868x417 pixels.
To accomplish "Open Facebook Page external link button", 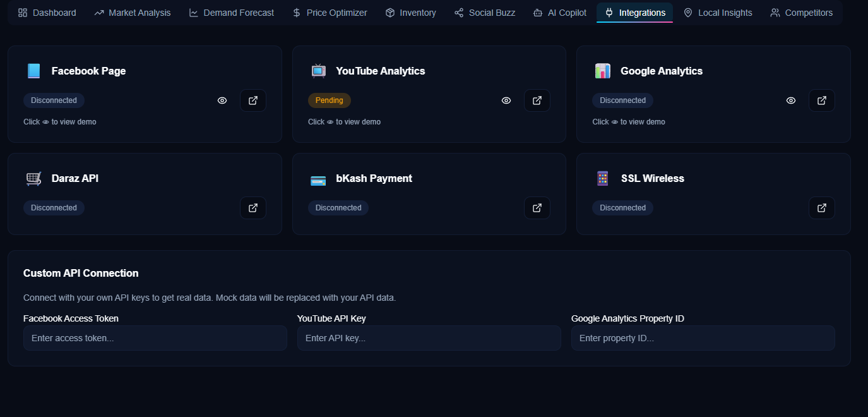I will tap(253, 100).
